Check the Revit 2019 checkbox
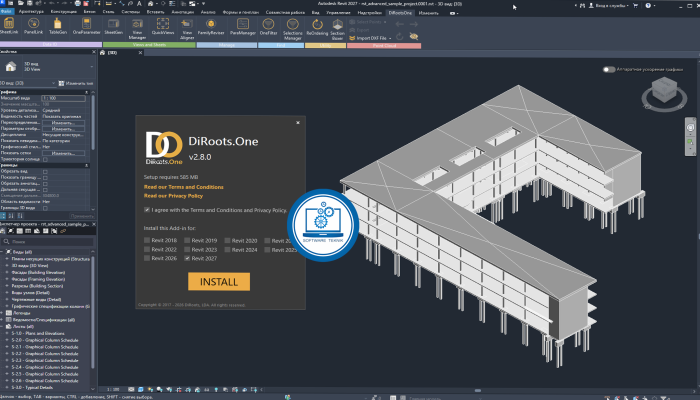This screenshot has width=700, height=400. 187,240
